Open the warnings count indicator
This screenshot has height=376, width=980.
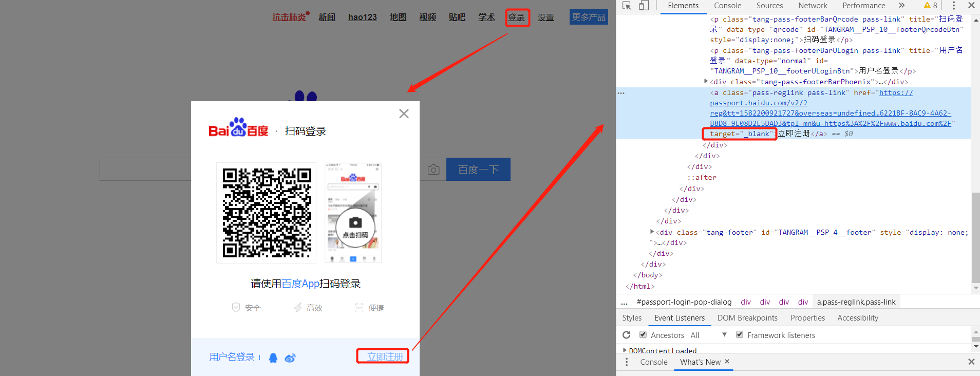coord(931,6)
